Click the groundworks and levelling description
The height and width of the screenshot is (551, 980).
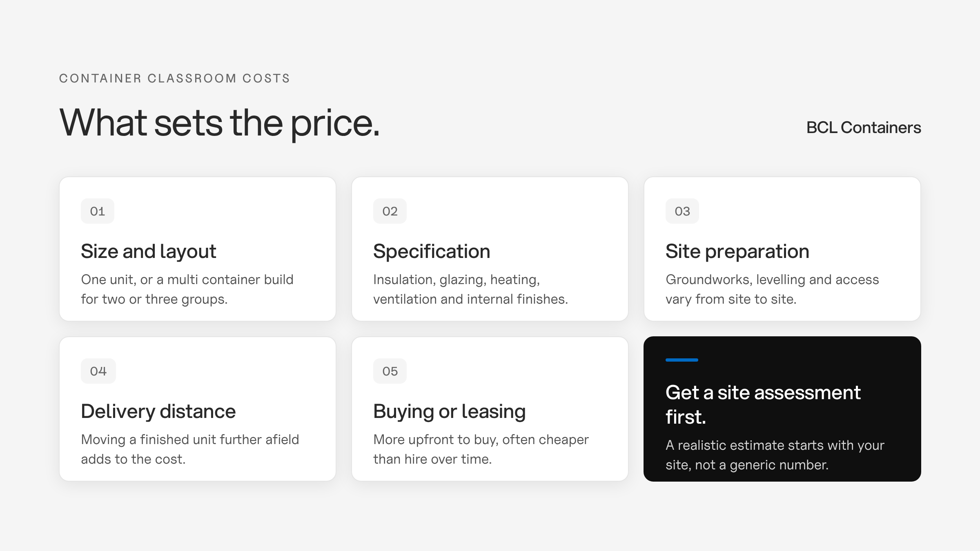(772, 289)
